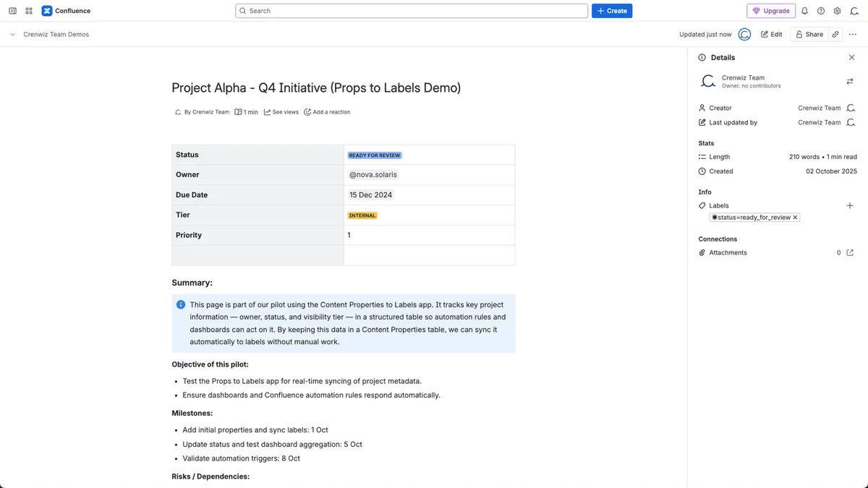Click the Priority header cell
Viewport: 868px width, 488px height.
tap(258, 235)
